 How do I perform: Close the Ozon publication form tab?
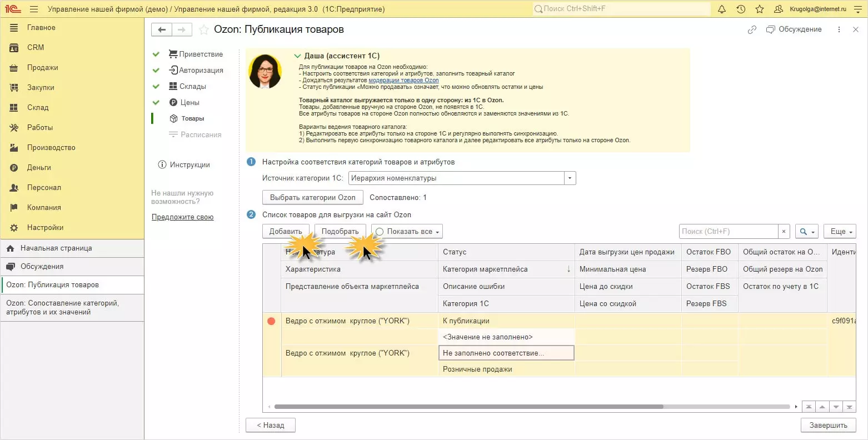856,29
